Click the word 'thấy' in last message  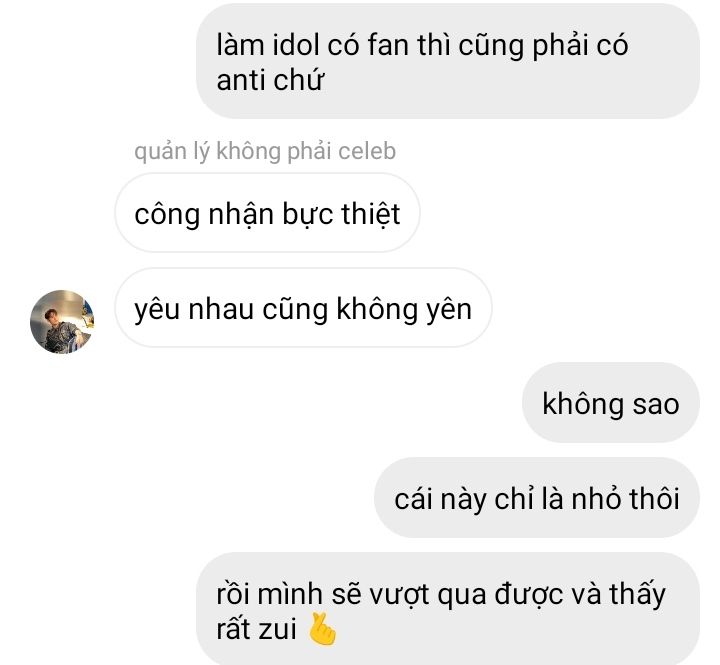coord(637,595)
